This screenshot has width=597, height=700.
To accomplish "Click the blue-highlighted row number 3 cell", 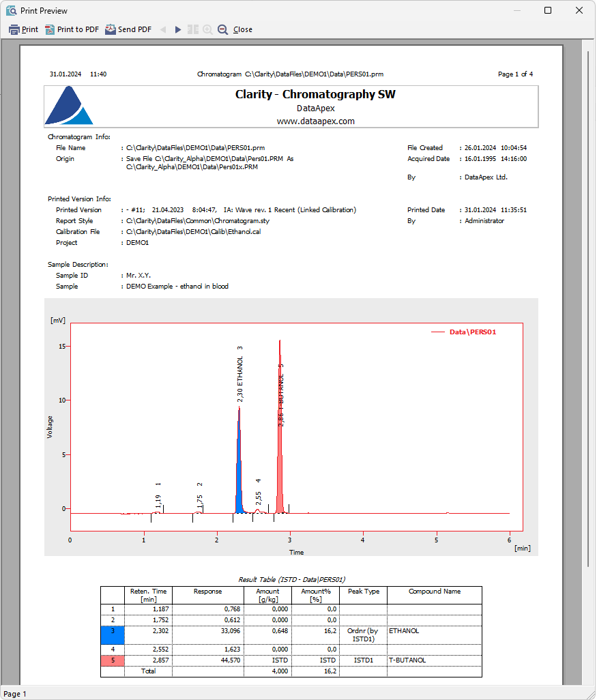I will click(x=113, y=635).
